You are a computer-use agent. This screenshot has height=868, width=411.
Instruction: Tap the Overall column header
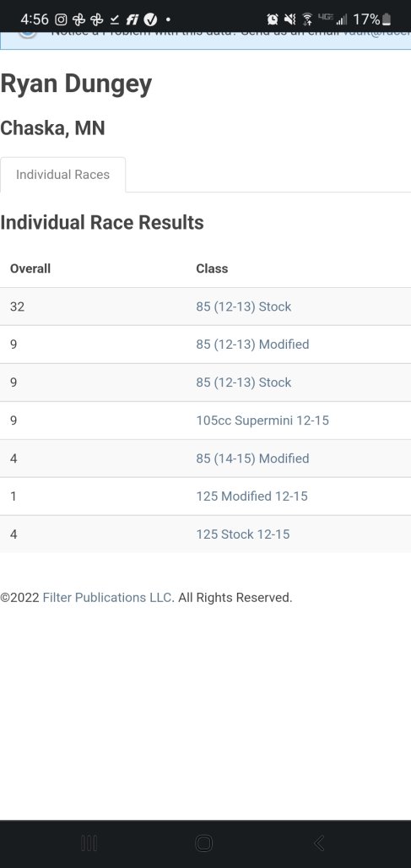[30, 269]
